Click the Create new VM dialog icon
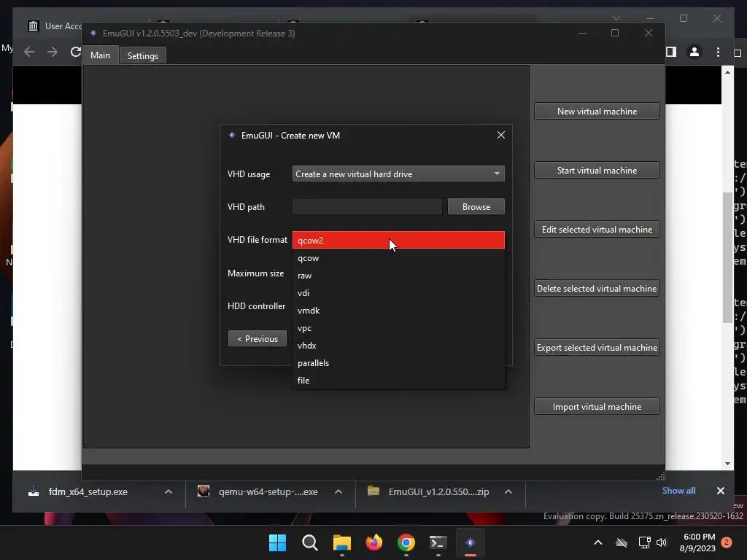This screenshot has height=560, width=747. (x=232, y=135)
